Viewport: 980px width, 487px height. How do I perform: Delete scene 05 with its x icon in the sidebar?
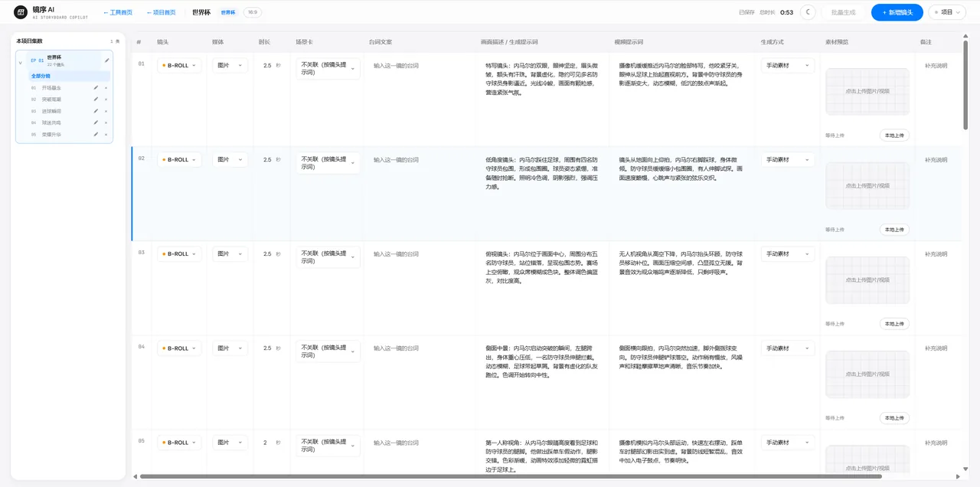point(106,134)
